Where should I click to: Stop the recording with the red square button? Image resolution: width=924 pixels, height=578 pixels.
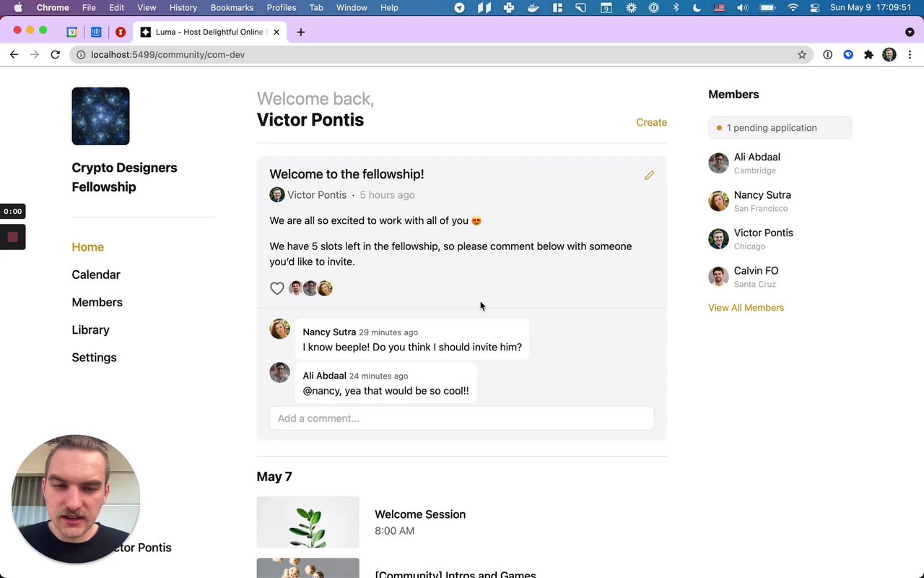[12, 237]
